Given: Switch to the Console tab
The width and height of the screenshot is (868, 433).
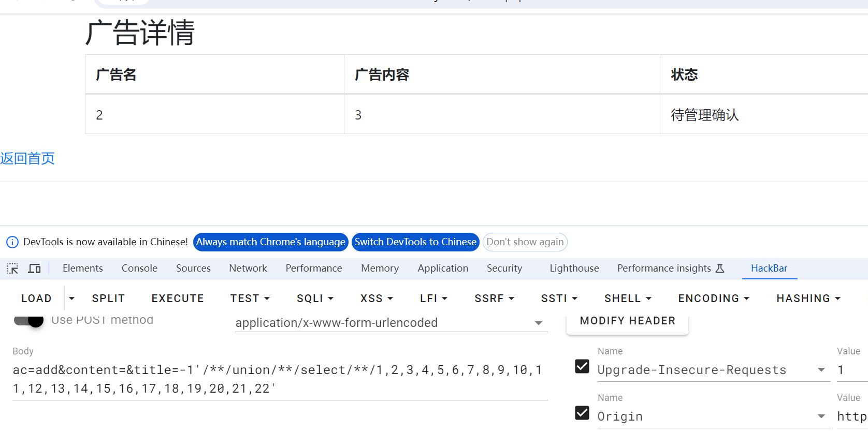Looking at the screenshot, I should [x=139, y=268].
